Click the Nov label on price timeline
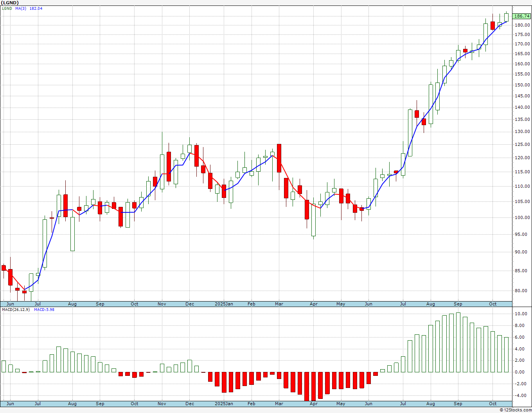This screenshot has height=413, width=532. [162, 304]
